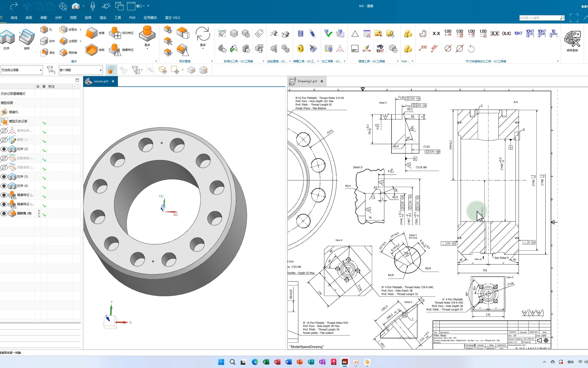Close the ssssss.prt tab
588x368 pixels.
click(113, 81)
